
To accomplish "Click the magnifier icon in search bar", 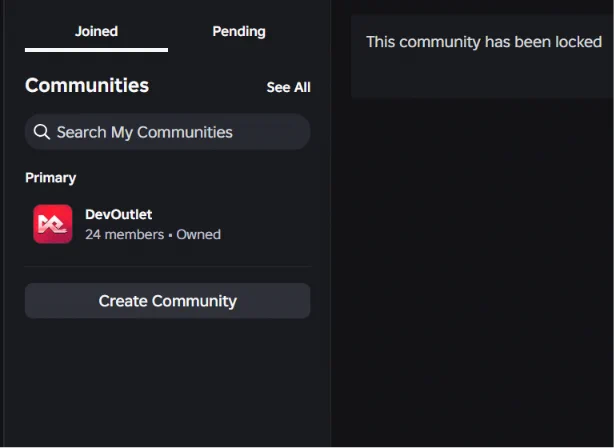I will pos(42,132).
